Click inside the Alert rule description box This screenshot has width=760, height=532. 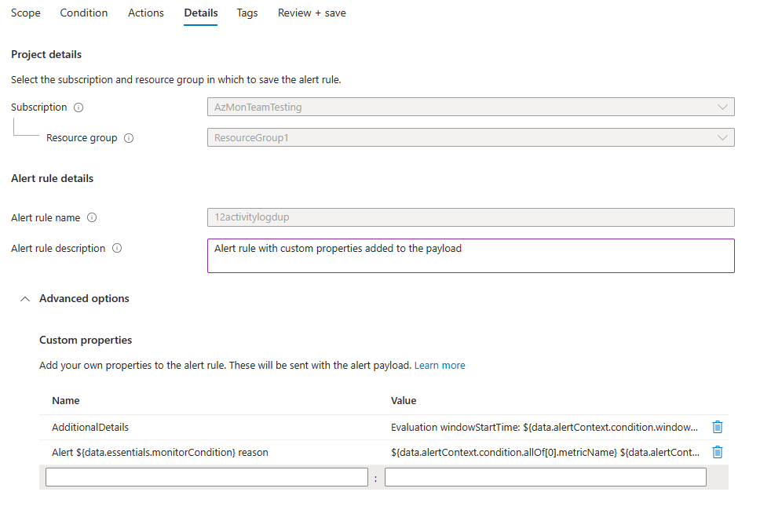(471, 255)
